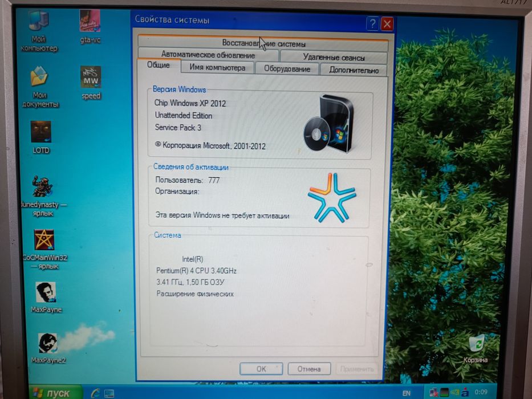This screenshot has width=532, height=399.
Task: Click the EN language indicator
Action: tap(407, 393)
